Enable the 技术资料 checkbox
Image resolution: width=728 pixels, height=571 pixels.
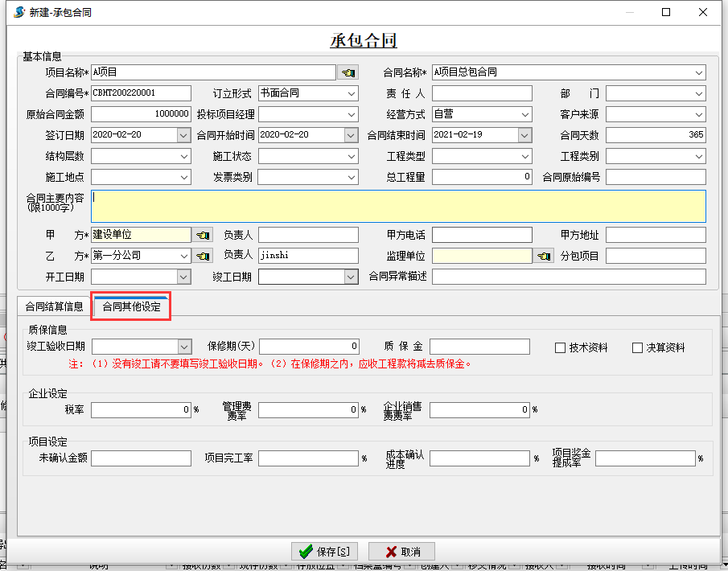click(x=561, y=348)
